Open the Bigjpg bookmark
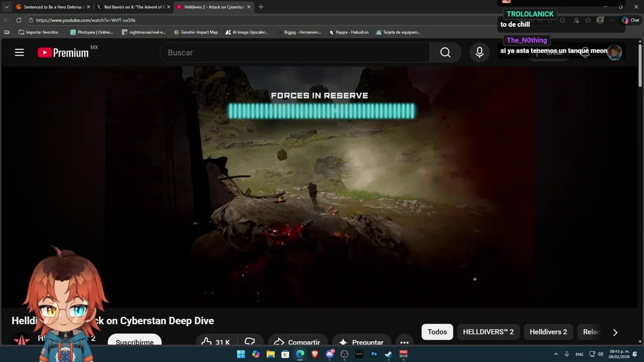This screenshot has width=644, height=362. pos(299,32)
